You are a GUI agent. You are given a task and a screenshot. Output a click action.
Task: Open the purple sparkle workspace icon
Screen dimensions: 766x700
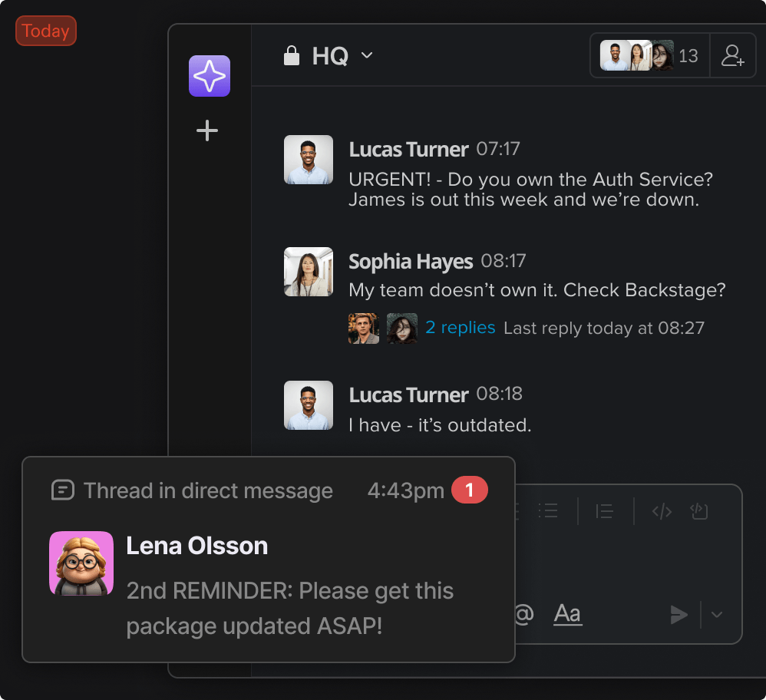[209, 76]
